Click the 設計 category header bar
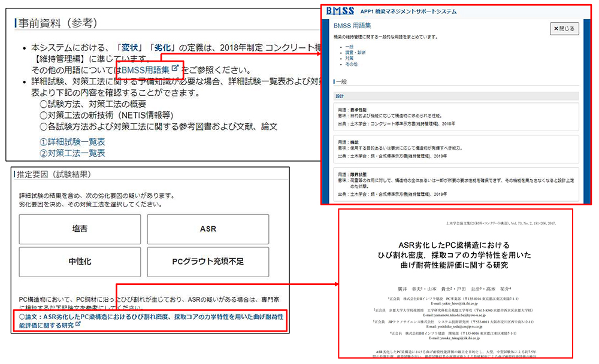Screen dimensions: 599x364 [456, 95]
